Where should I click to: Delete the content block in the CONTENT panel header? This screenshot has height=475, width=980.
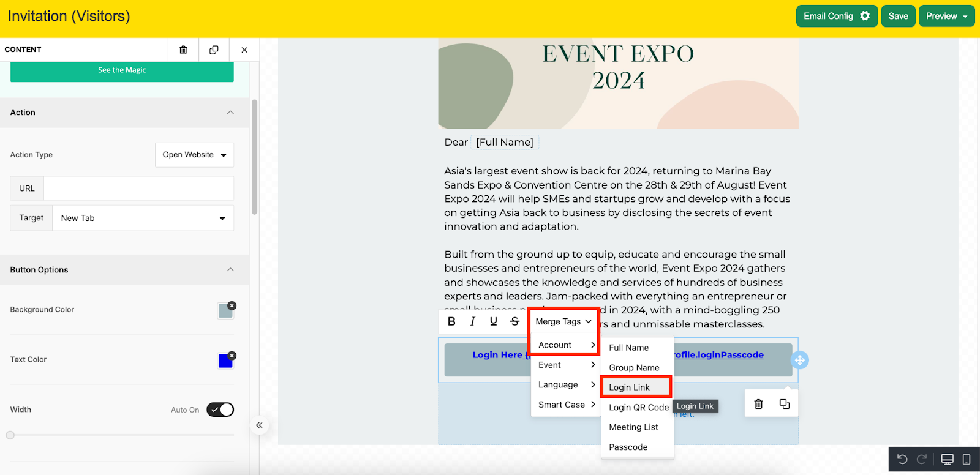(x=183, y=50)
